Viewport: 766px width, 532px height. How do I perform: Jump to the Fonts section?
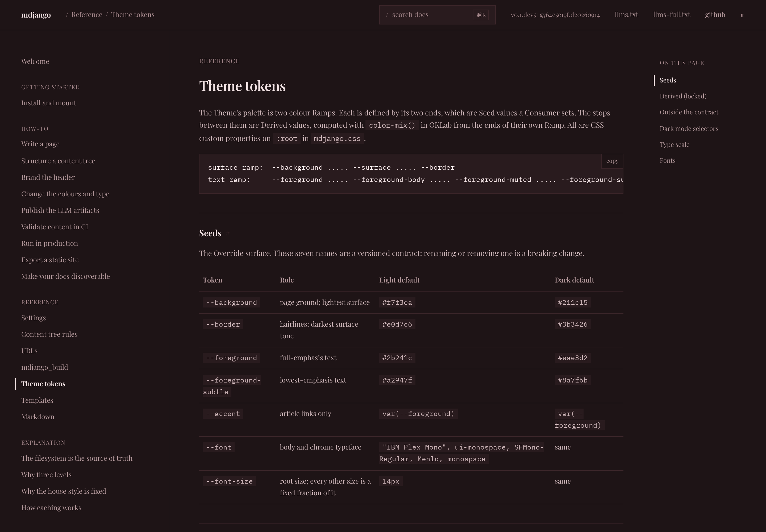(x=667, y=161)
